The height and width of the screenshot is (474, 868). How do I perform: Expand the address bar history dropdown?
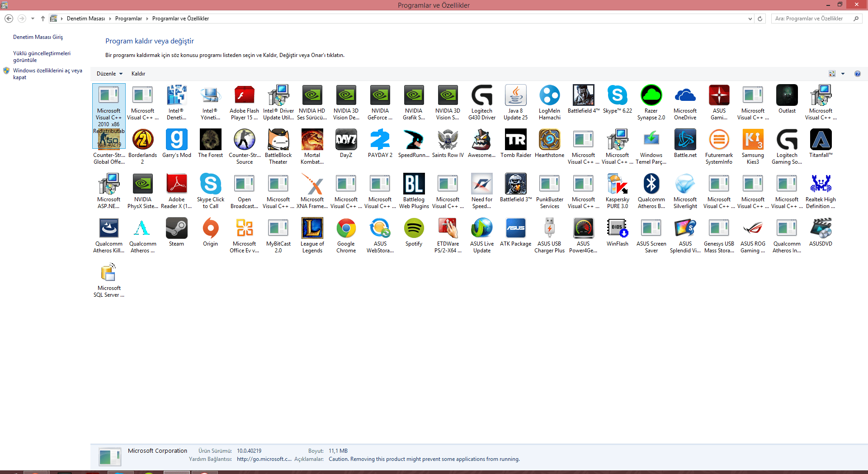[750, 19]
